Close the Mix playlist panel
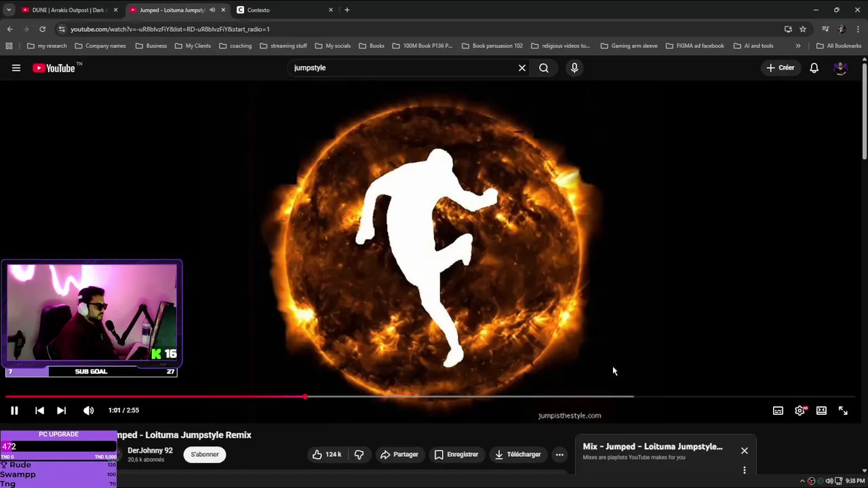Screen dimensions: 868x488 coord(745,451)
